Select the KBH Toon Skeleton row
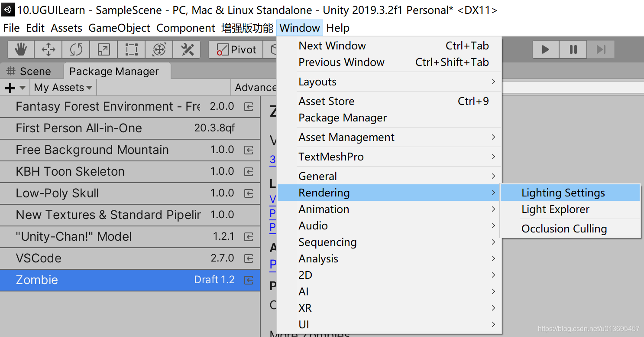The width and height of the screenshot is (644, 337). [130, 172]
